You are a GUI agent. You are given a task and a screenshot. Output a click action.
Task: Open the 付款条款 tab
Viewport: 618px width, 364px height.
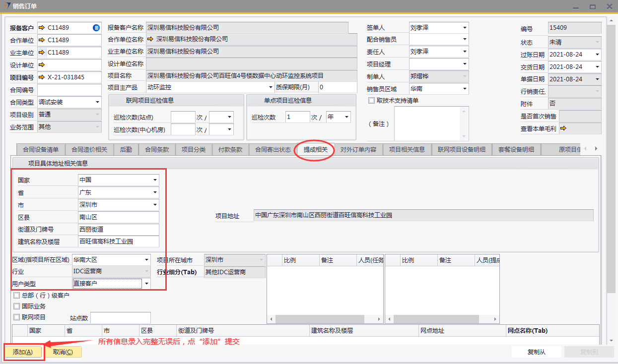tap(230, 149)
